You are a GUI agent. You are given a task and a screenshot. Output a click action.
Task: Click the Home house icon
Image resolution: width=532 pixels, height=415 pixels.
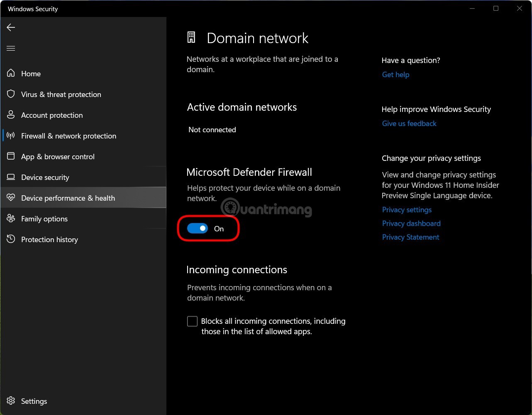pos(11,73)
